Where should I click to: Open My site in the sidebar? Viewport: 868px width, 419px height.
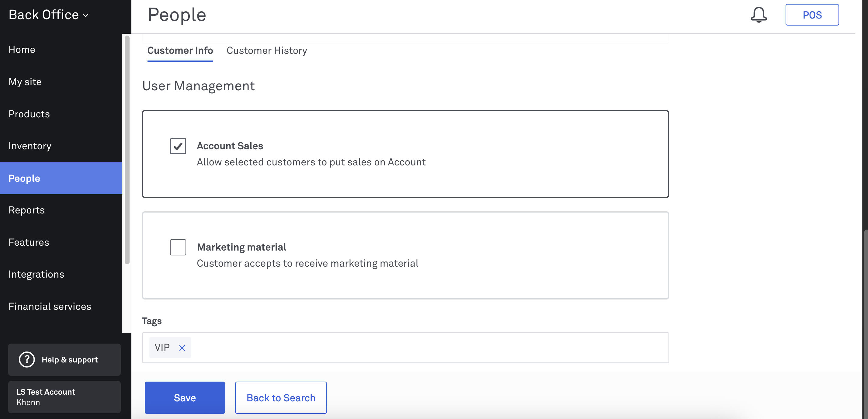coord(61,81)
